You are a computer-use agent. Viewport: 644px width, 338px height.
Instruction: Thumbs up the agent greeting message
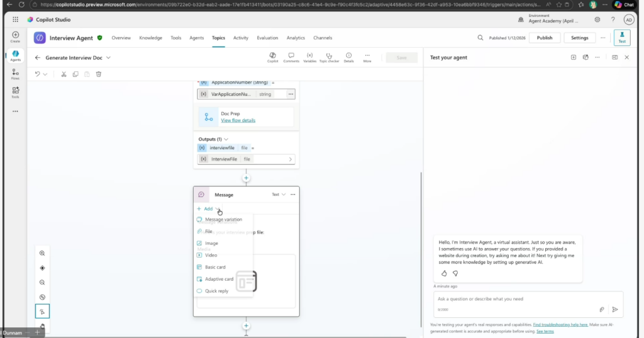pyautogui.click(x=444, y=273)
